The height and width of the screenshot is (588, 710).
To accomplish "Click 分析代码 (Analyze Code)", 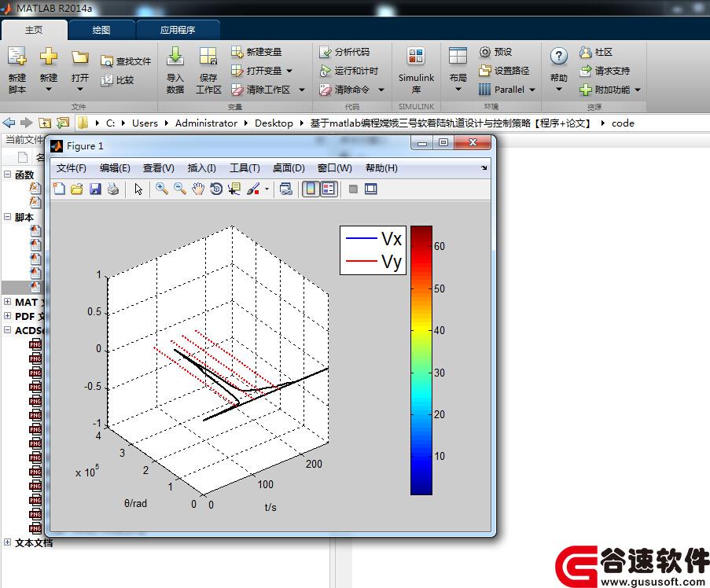I will click(344, 52).
